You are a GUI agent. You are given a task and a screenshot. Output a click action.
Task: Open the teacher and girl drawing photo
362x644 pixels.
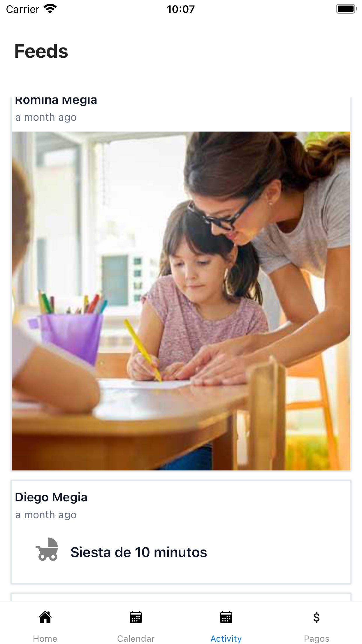pos(181,301)
